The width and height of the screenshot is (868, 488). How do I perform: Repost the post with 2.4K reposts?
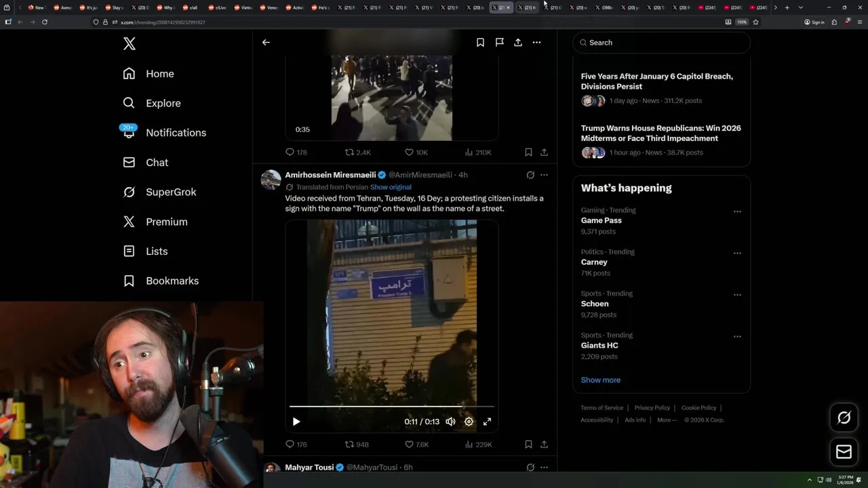click(x=357, y=152)
